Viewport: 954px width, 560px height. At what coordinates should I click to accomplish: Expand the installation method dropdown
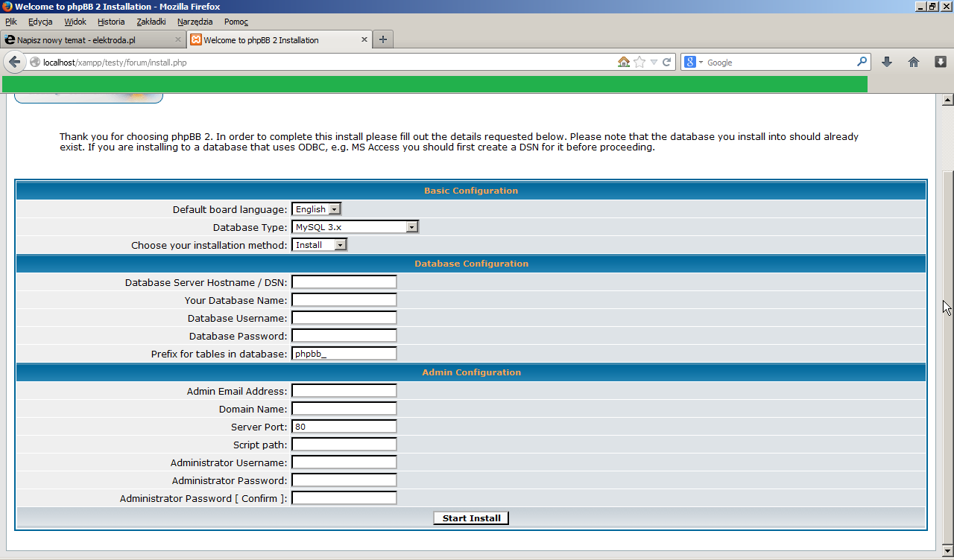pos(320,245)
